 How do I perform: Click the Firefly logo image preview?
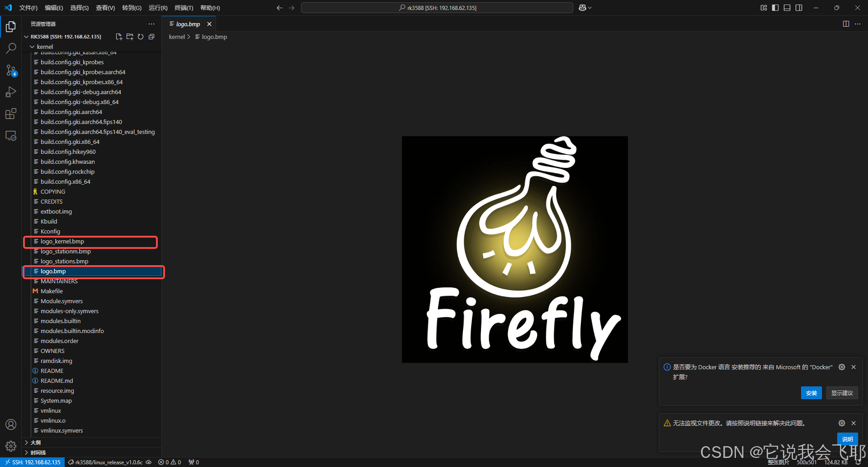coord(515,249)
